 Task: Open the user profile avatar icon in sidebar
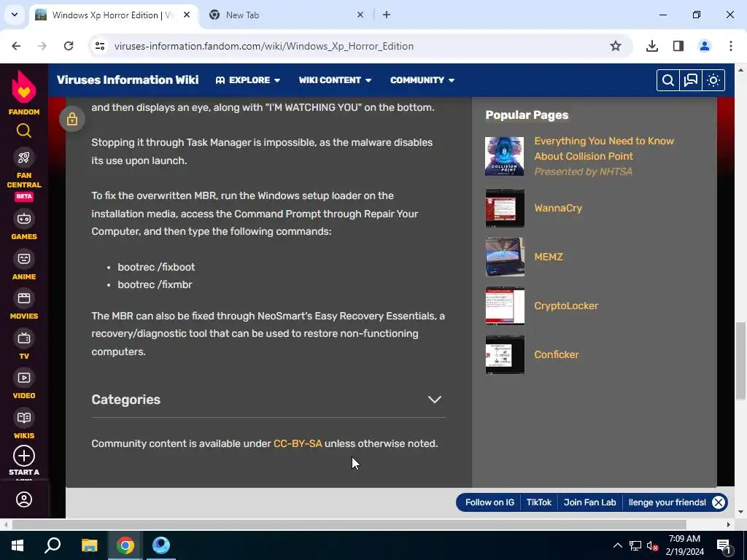[x=24, y=499]
